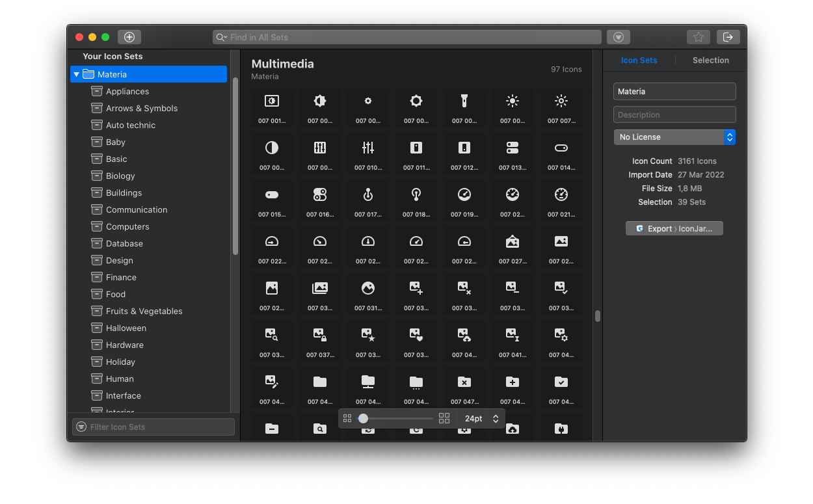Click the add icon set plus button

(x=129, y=37)
